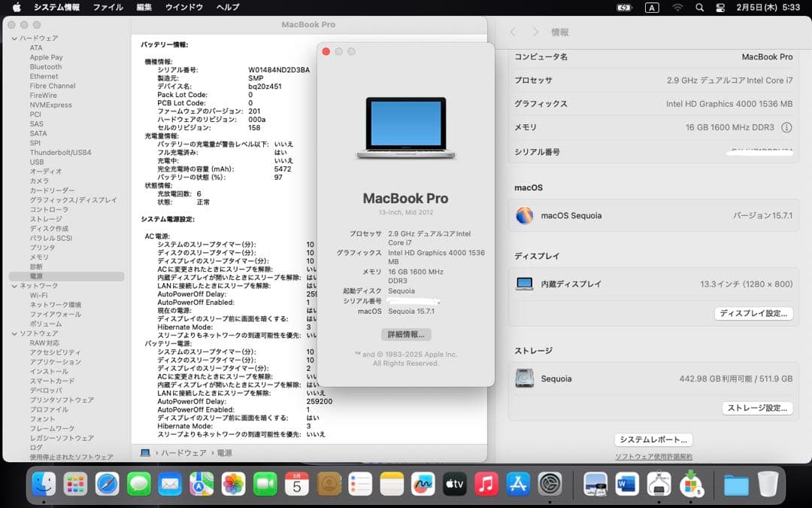Click the システムレポート button
812x508 pixels.
(x=653, y=440)
